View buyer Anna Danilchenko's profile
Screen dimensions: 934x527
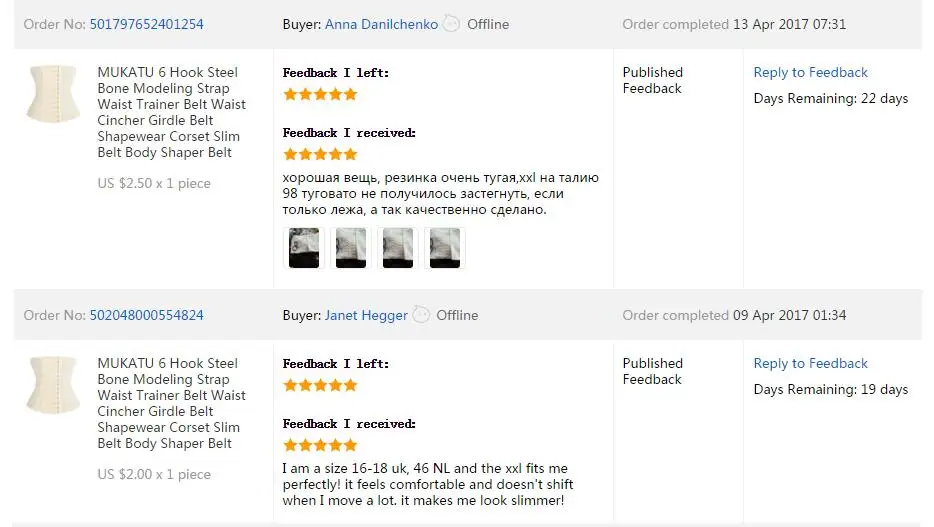tap(381, 24)
